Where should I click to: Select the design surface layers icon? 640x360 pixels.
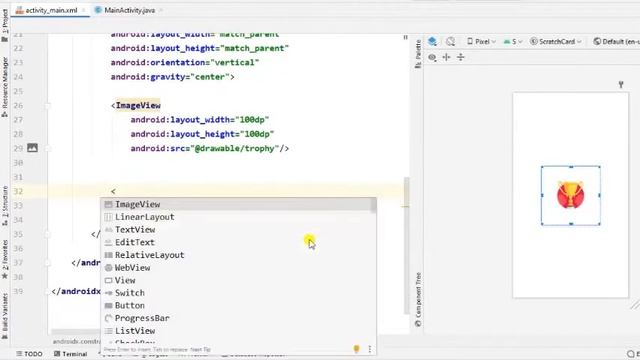coord(433,41)
